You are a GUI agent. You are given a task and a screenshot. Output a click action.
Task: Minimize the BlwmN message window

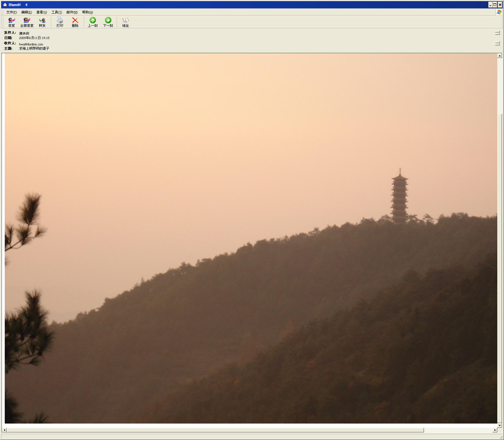pyautogui.click(x=490, y=5)
